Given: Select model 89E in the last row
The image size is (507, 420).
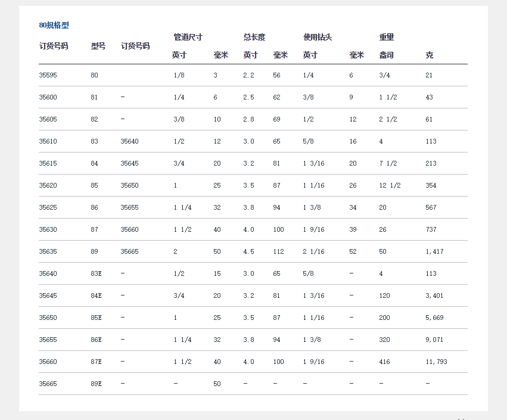Looking at the screenshot, I should coord(97,384).
